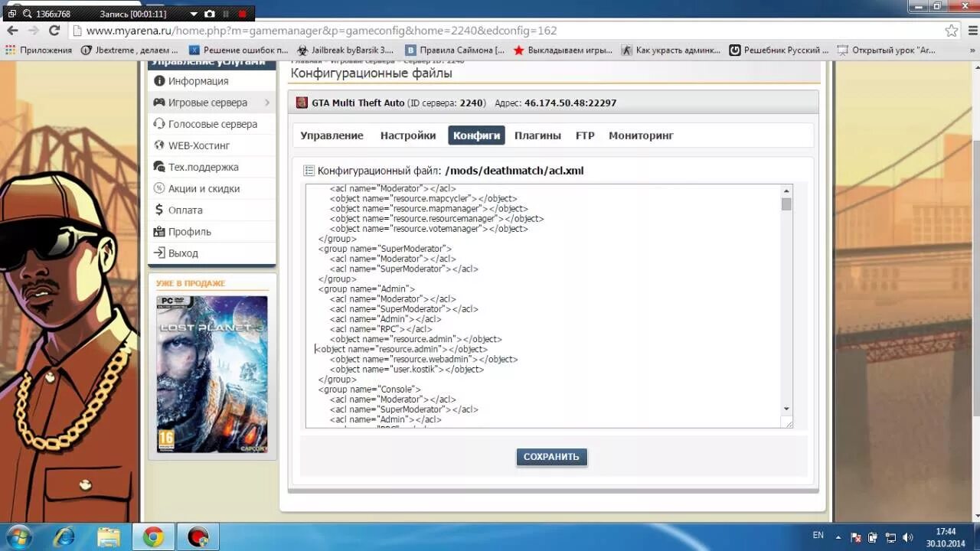Open File Explorer from taskbar

click(x=109, y=537)
